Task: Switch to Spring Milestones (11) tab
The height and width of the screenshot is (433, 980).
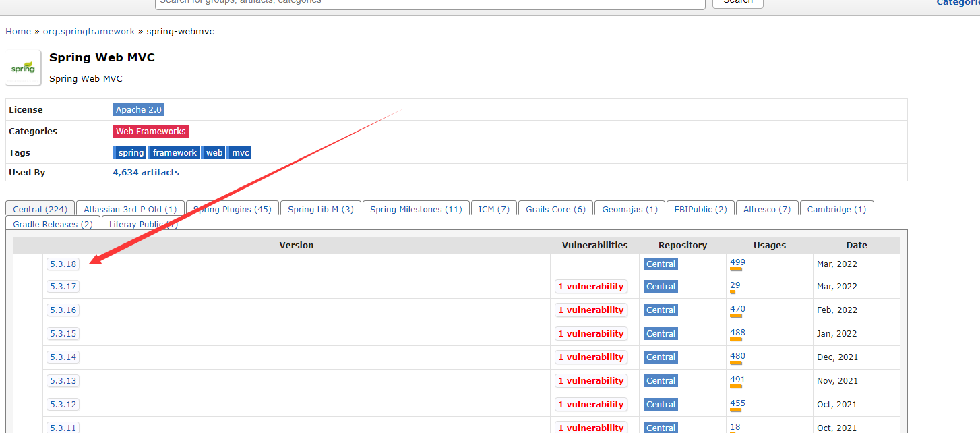Action: click(x=416, y=210)
